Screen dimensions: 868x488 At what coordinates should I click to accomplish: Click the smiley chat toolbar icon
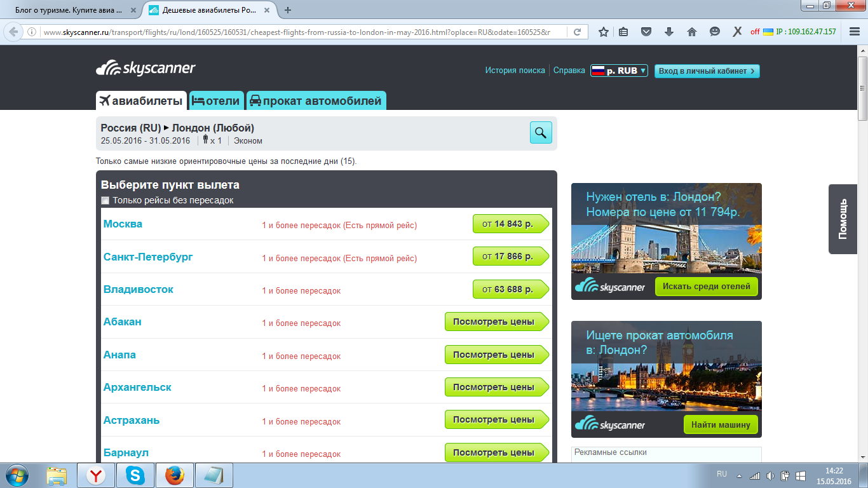(x=715, y=32)
